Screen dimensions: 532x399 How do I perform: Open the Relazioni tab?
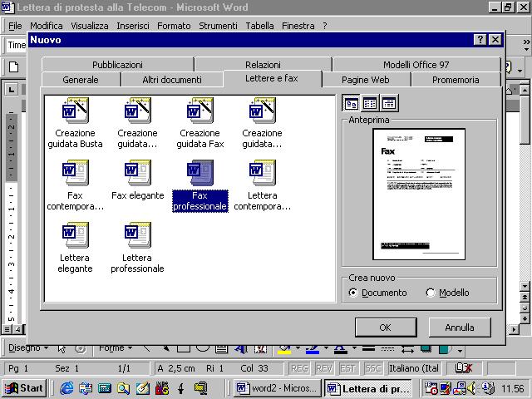pyautogui.click(x=263, y=65)
